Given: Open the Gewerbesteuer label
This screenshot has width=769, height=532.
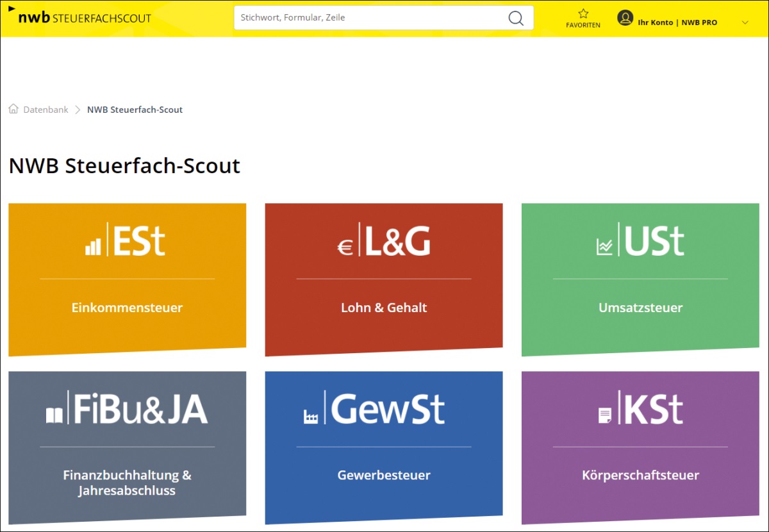Looking at the screenshot, I should (384, 476).
